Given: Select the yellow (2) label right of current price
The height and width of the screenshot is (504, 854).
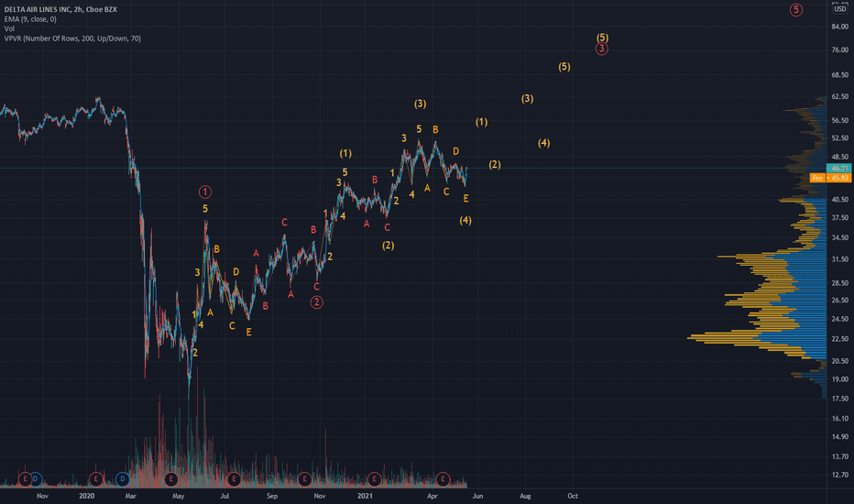Looking at the screenshot, I should point(495,165).
